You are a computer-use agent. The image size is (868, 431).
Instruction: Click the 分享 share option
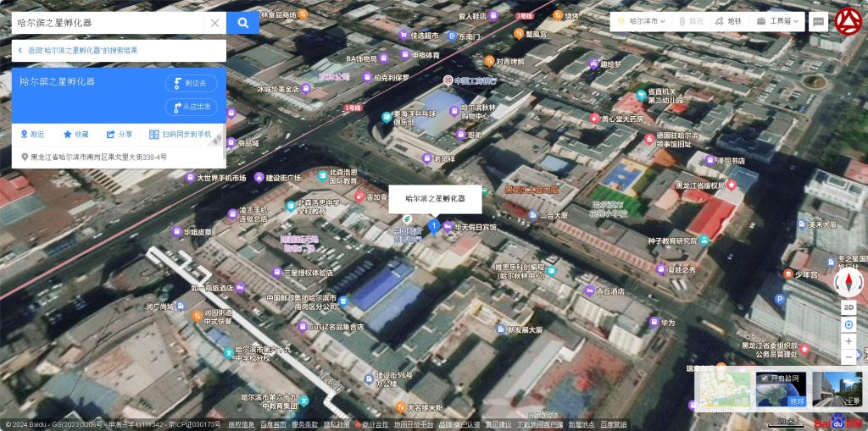pos(120,135)
